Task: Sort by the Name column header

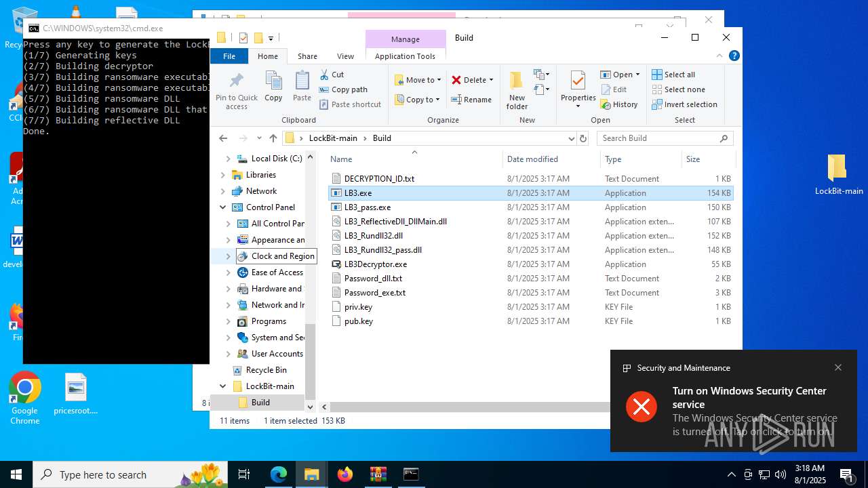Action: tap(414, 159)
